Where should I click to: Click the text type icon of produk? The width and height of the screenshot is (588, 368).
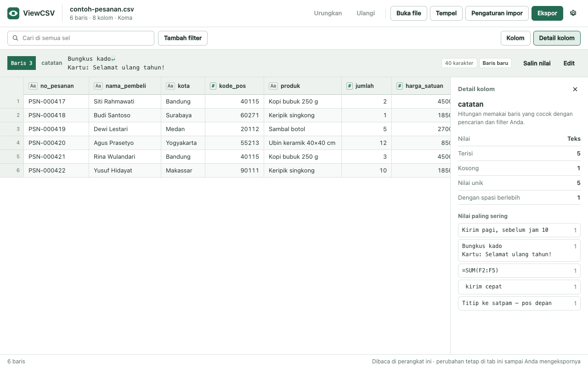(x=273, y=86)
